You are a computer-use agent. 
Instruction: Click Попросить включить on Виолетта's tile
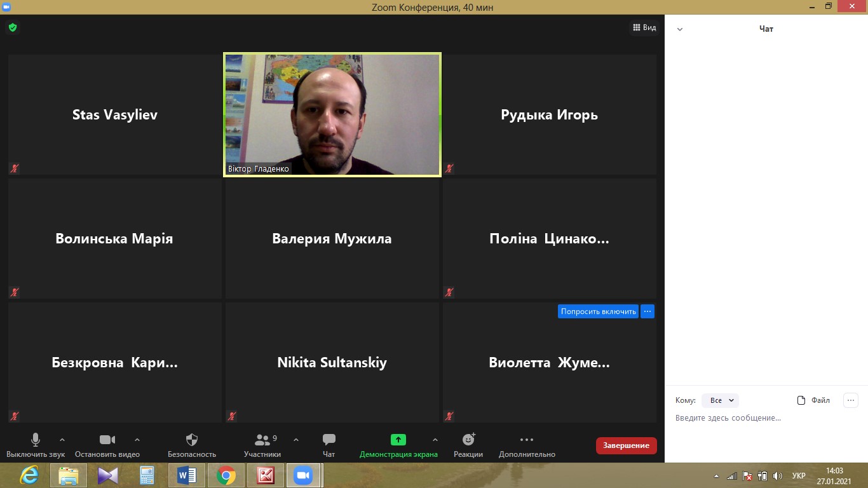[598, 311]
